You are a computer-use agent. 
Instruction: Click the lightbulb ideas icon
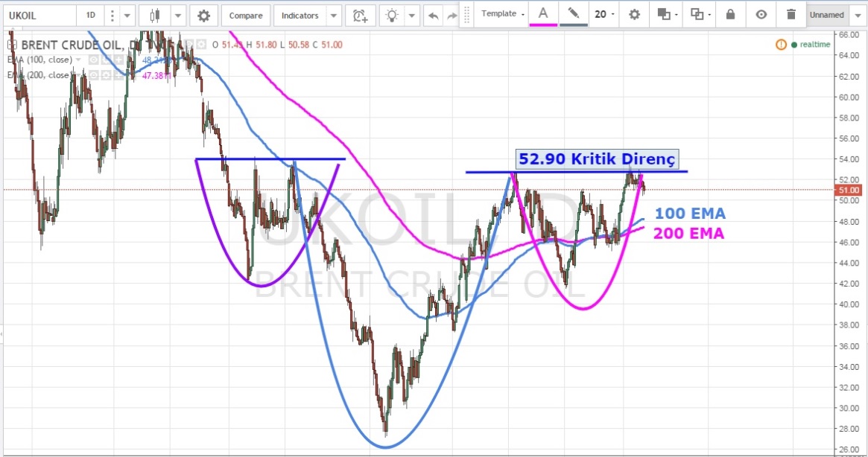(x=391, y=15)
